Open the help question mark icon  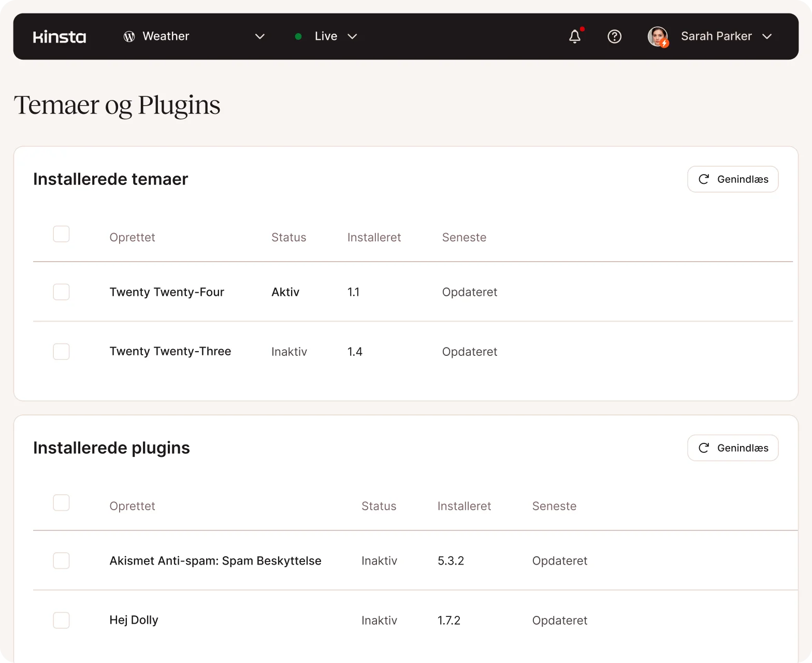[x=614, y=36]
